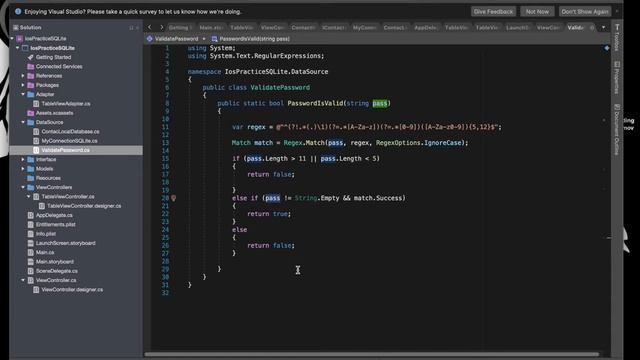Open the Document Outline side panel
This screenshot has height=360, width=640.
point(617,129)
